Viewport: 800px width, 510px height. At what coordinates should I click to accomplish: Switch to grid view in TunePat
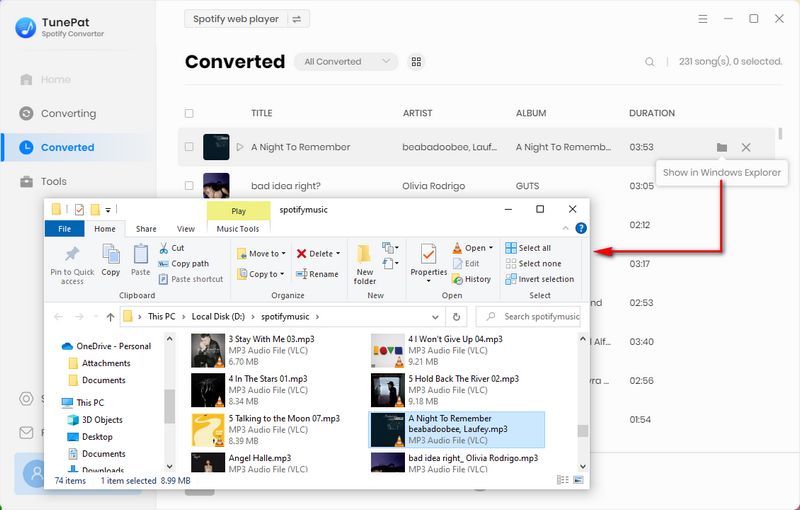416,62
